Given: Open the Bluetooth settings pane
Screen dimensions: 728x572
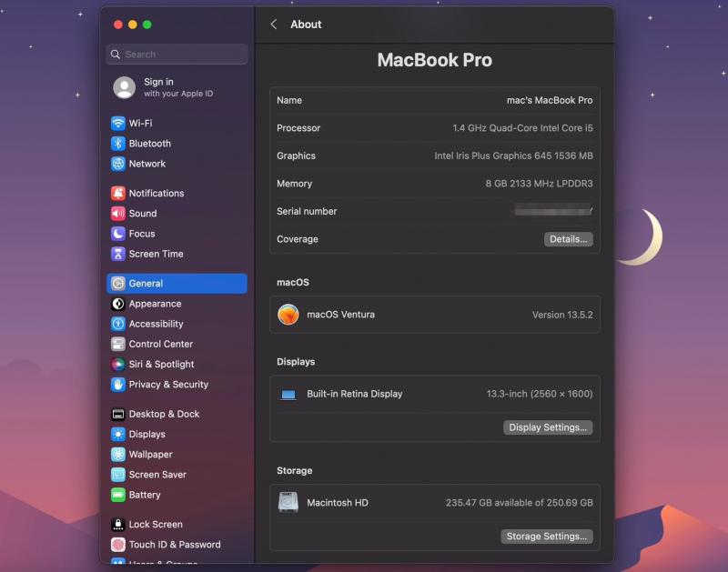Looking at the screenshot, I should click(177, 144).
